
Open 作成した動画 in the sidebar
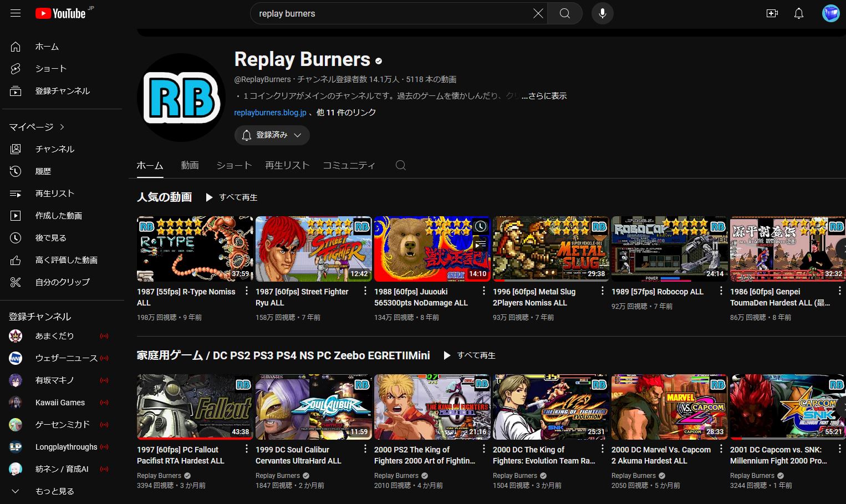point(62,216)
